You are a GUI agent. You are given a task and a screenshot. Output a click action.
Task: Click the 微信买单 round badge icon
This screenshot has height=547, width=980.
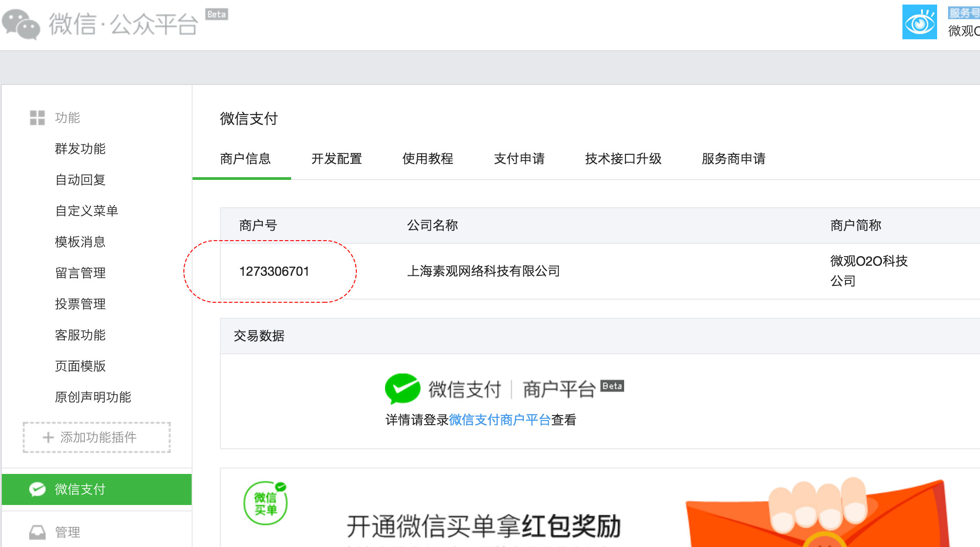coord(266,503)
